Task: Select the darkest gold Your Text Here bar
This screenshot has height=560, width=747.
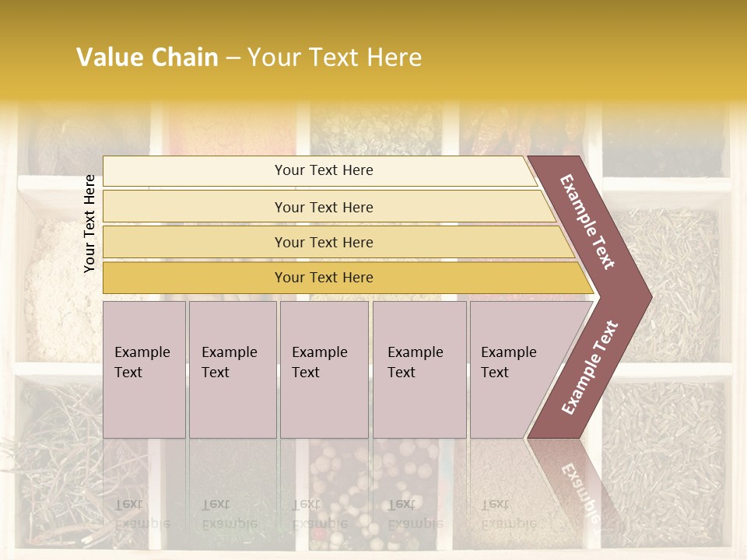Action: [349, 278]
